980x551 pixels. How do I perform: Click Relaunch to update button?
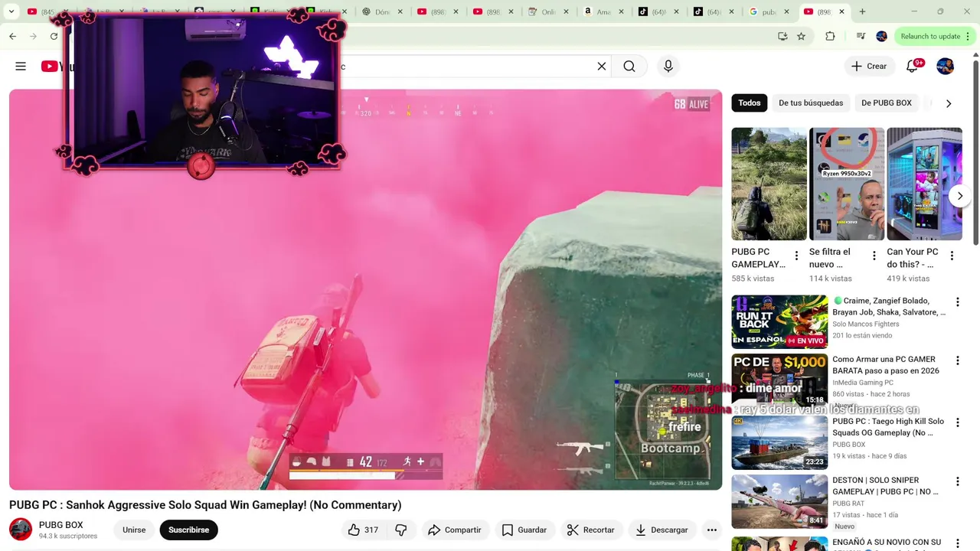pyautogui.click(x=929, y=36)
